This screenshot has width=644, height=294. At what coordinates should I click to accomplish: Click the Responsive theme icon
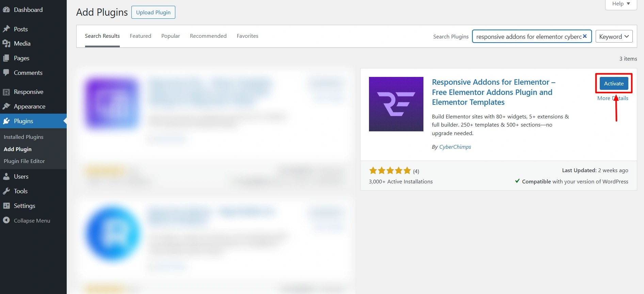coord(6,92)
